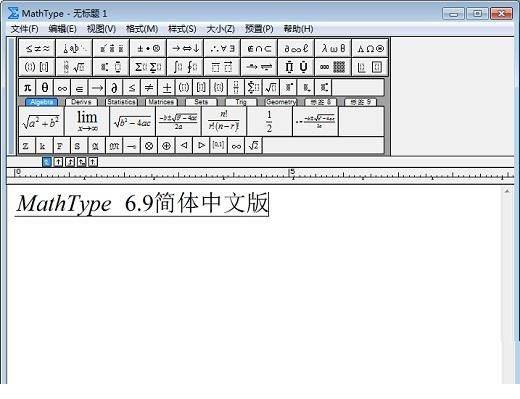The image size is (520, 399).
Task: Open the integral templates palette
Action: (x=185, y=67)
